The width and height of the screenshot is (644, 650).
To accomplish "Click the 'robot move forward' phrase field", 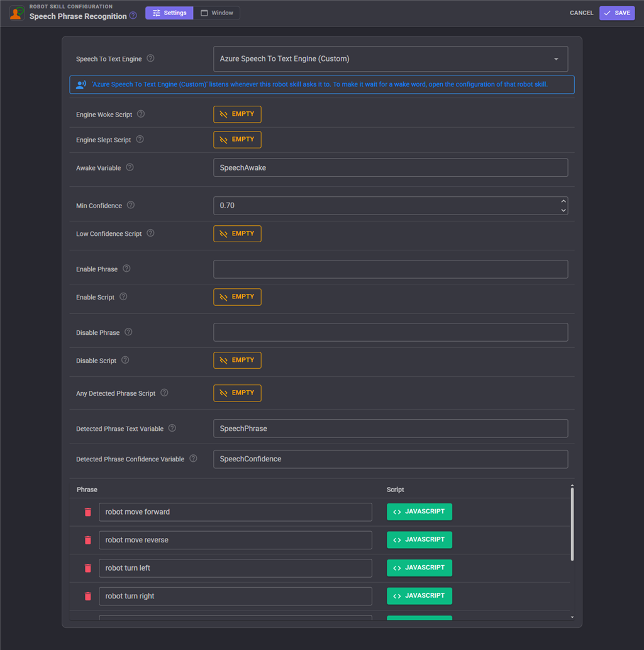I will 235,512.
